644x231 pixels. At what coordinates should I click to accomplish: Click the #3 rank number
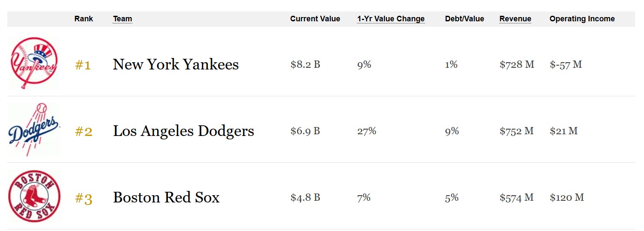[x=84, y=198]
